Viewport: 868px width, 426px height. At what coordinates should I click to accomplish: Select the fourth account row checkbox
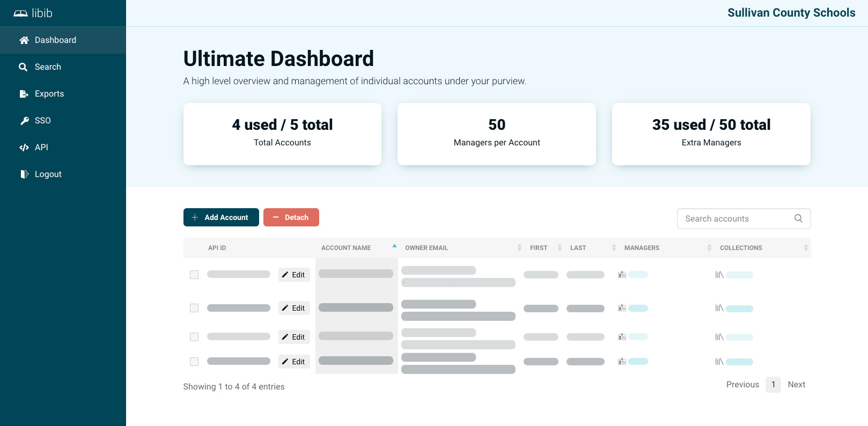[194, 362]
